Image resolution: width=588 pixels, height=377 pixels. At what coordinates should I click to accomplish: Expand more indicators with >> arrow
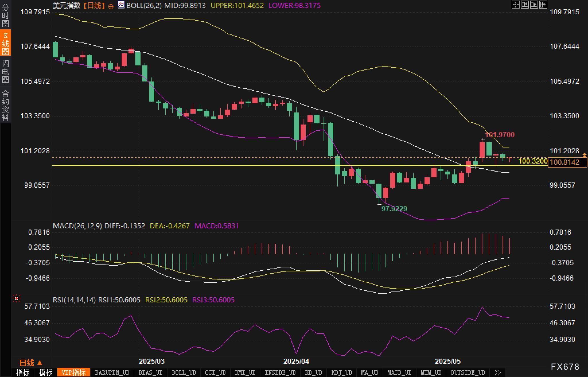(x=498, y=372)
